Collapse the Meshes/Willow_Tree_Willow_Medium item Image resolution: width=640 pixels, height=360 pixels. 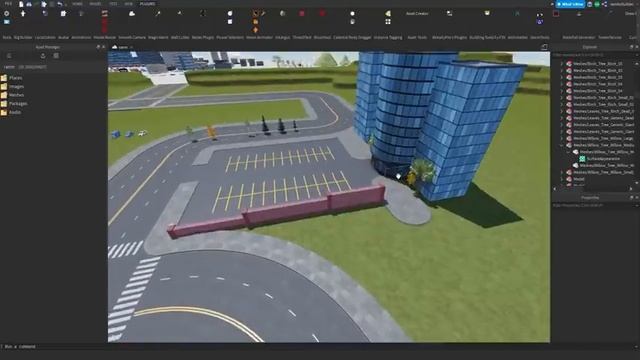pos(562,145)
